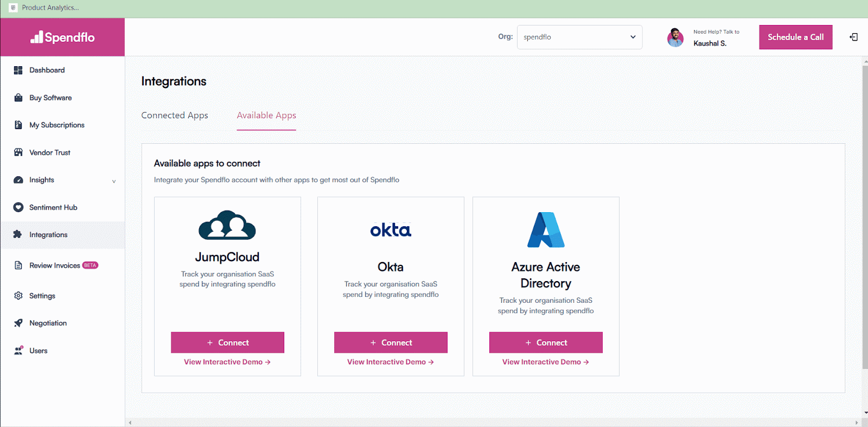The width and height of the screenshot is (868, 427).
Task: Click the Vendor Trust storefront icon
Action: tap(18, 152)
